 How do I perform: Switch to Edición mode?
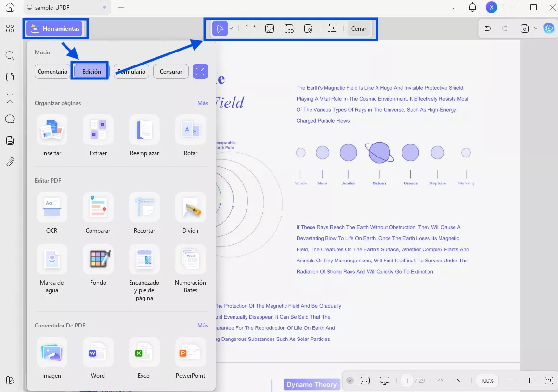(x=91, y=72)
